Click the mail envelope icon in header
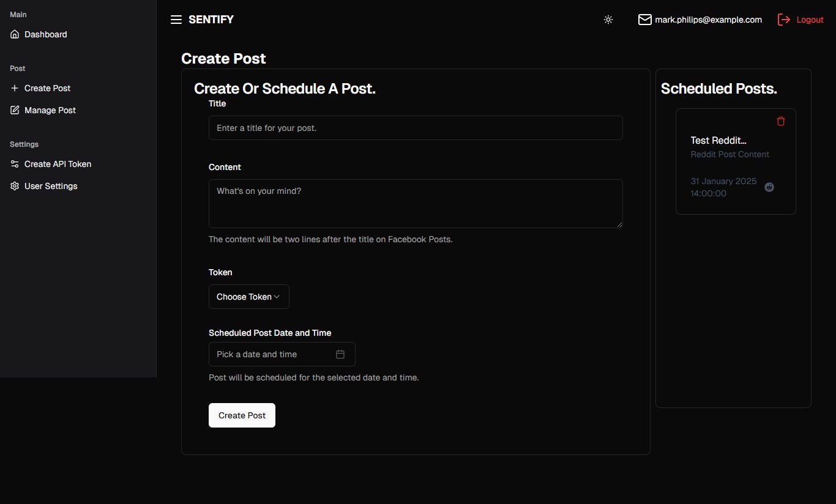 tap(644, 20)
